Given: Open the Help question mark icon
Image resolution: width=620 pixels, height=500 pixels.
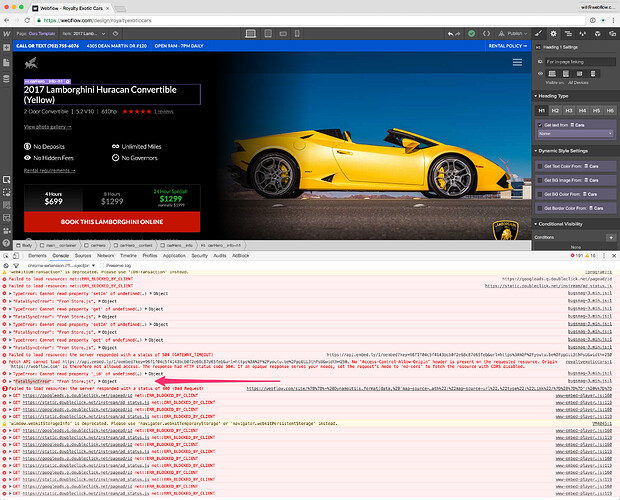Looking at the screenshot, I should point(6,243).
